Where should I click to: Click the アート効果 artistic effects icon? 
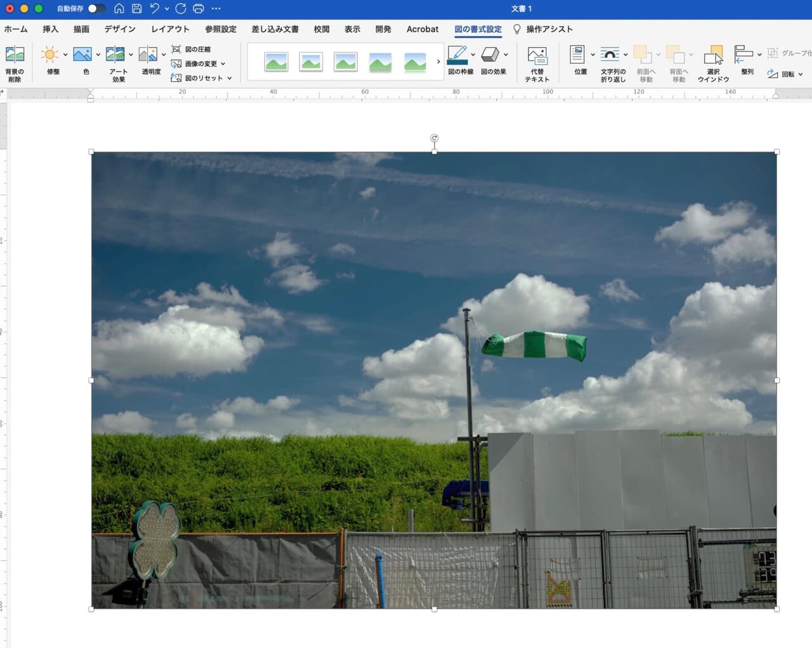[115, 55]
